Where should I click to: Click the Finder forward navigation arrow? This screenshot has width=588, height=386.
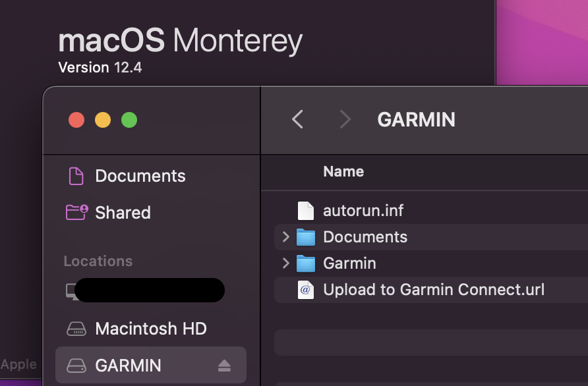(345, 119)
